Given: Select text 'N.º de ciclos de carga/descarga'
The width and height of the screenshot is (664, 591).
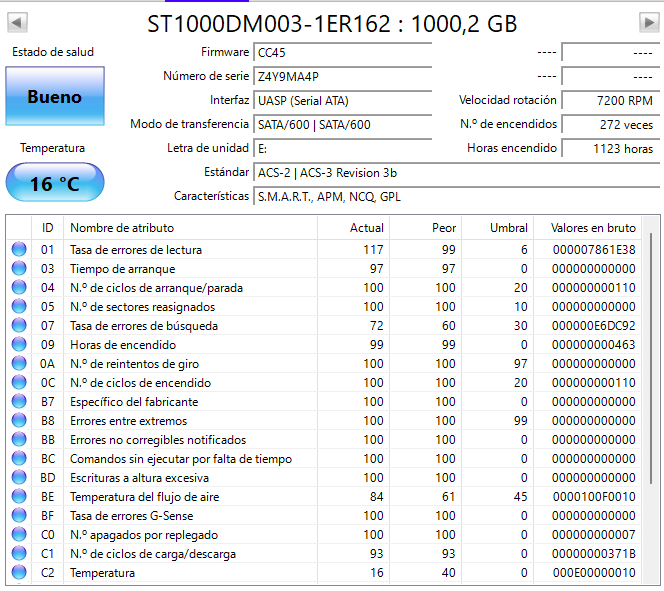Looking at the screenshot, I should pos(153,554).
